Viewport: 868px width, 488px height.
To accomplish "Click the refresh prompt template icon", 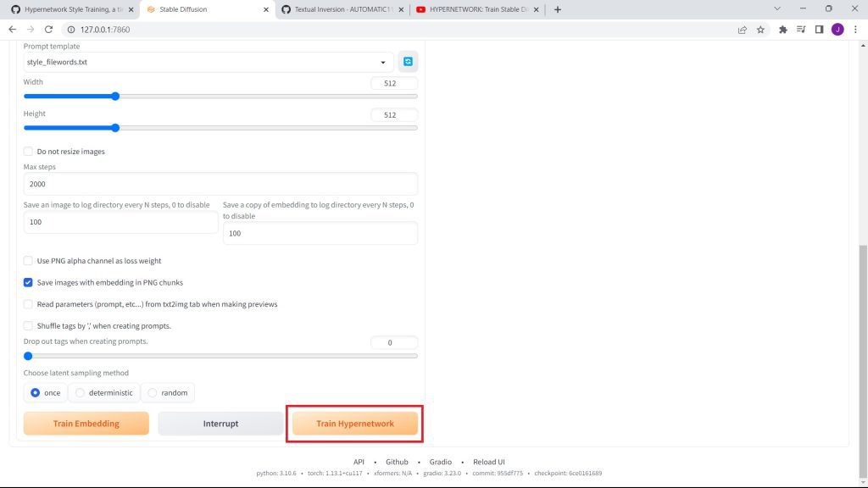I will click(x=408, y=62).
